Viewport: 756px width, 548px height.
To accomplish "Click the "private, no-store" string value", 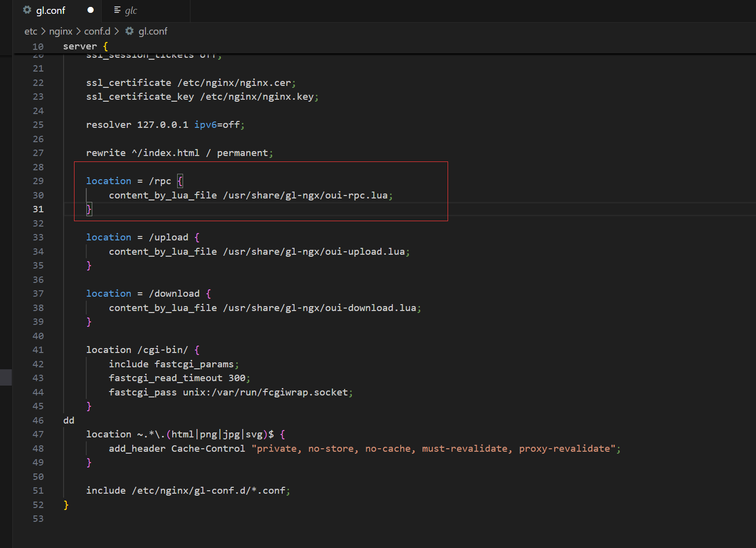I will pos(434,449).
